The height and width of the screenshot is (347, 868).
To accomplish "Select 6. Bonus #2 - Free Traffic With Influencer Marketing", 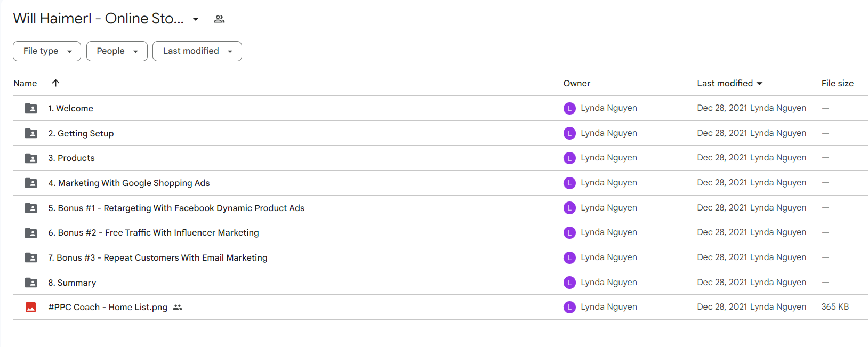I will tap(154, 233).
